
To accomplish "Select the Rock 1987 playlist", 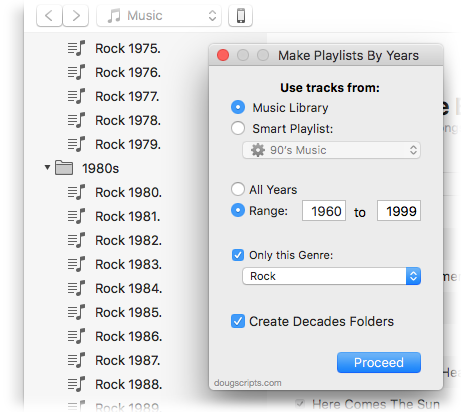I will [115, 360].
